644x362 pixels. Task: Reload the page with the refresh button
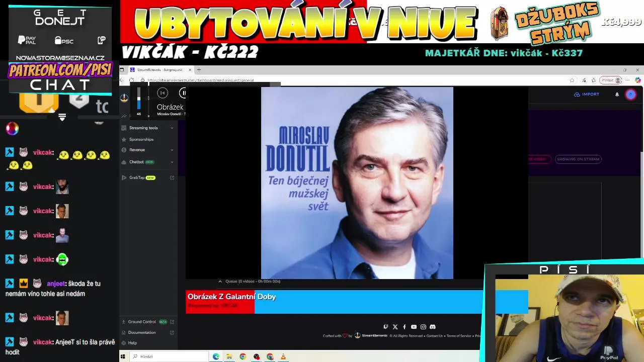(x=132, y=80)
